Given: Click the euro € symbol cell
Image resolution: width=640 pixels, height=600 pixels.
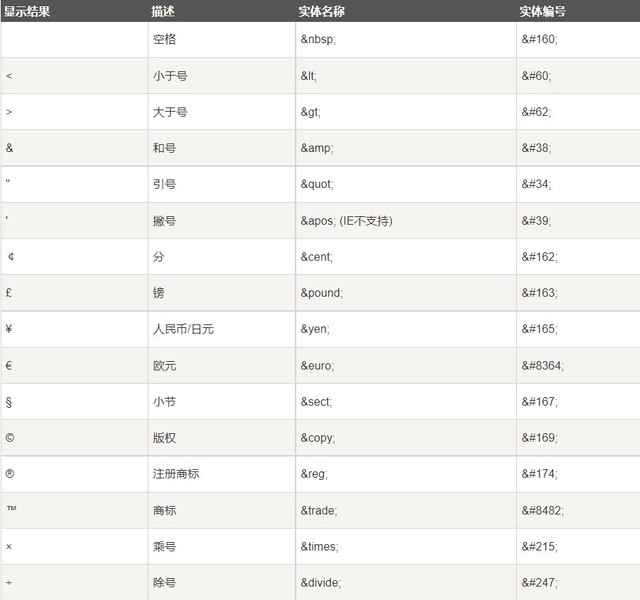Looking at the screenshot, I should point(10,366).
